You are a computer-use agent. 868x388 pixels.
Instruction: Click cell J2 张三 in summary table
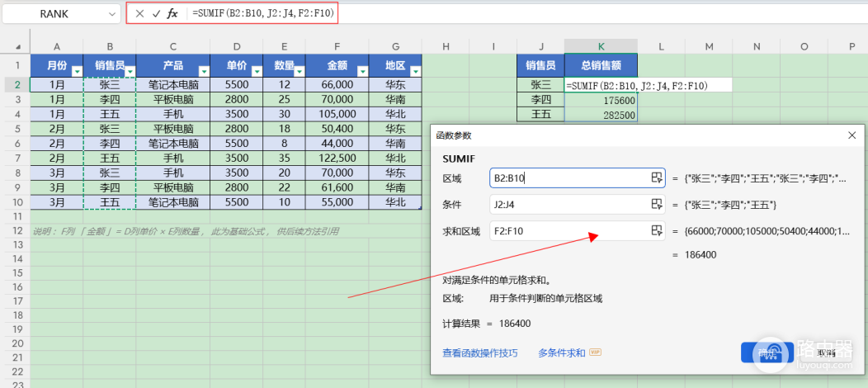click(540, 85)
